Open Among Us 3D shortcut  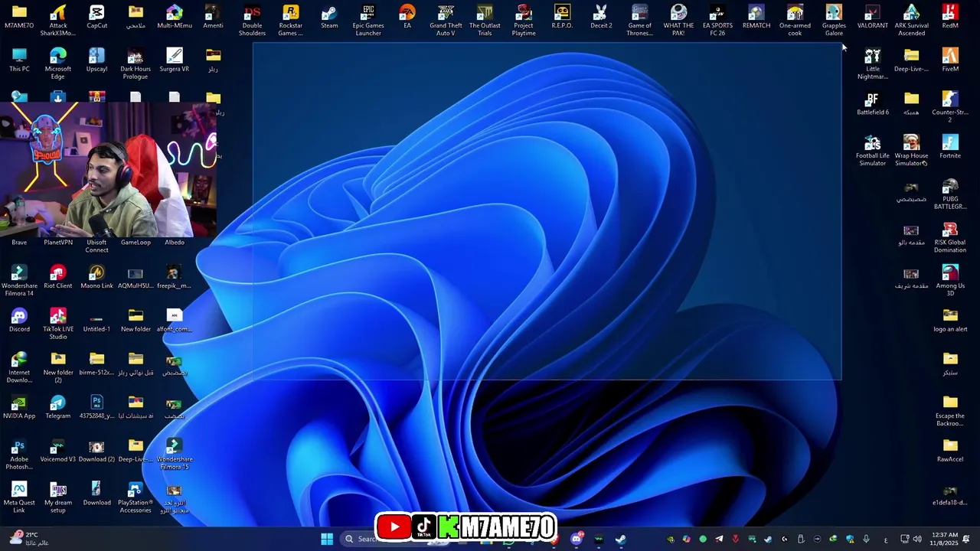(x=950, y=280)
